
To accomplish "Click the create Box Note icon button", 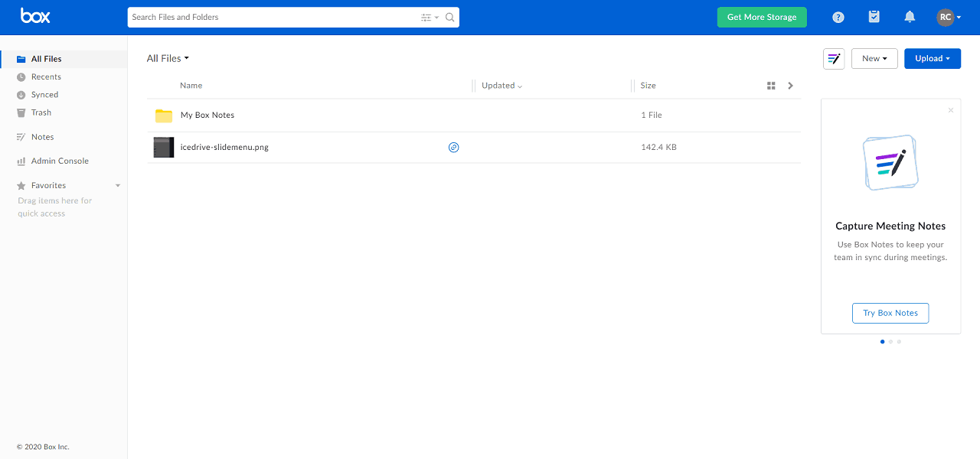I will pyautogui.click(x=834, y=59).
